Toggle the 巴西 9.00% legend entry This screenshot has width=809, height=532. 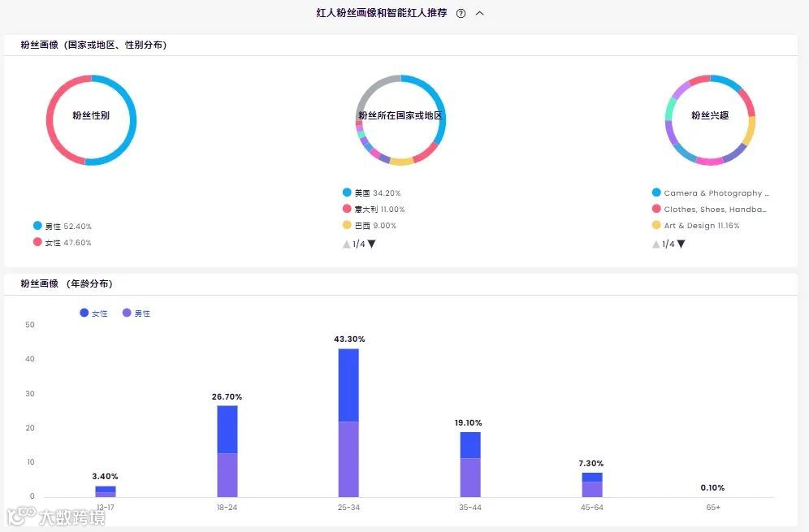click(370, 226)
